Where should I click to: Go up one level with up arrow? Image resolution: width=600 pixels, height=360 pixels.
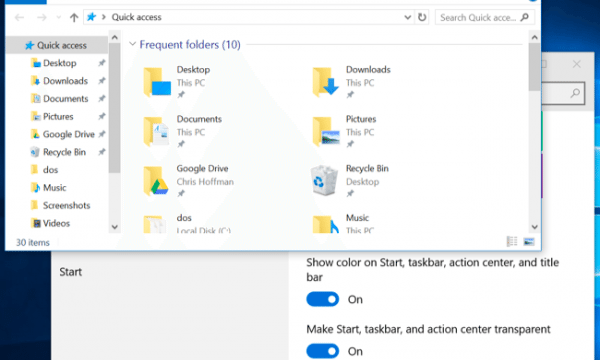74,17
